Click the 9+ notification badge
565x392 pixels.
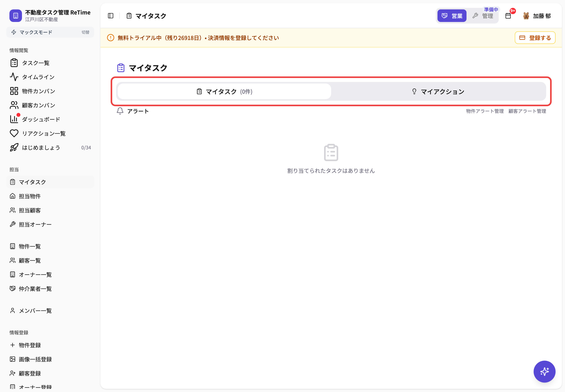click(x=513, y=11)
